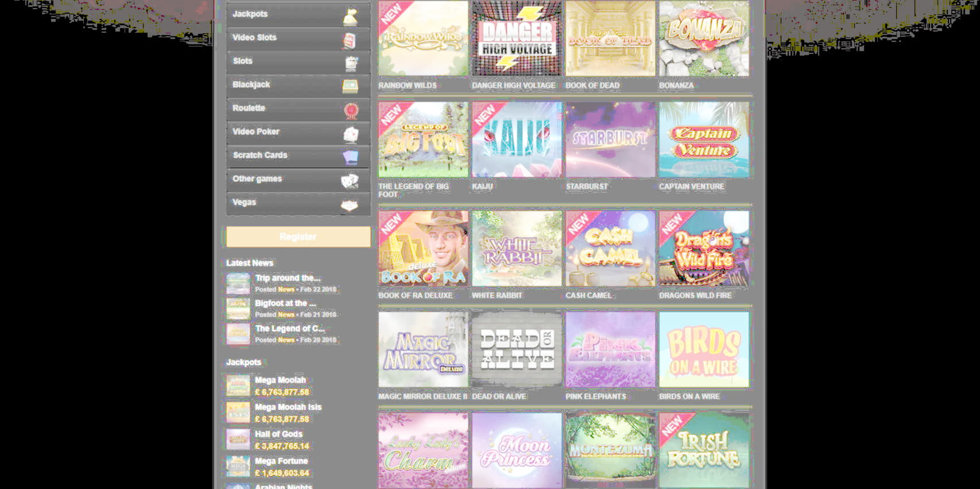The image size is (980, 489).
Task: Click the STARBURST title link
Action: [587, 187]
